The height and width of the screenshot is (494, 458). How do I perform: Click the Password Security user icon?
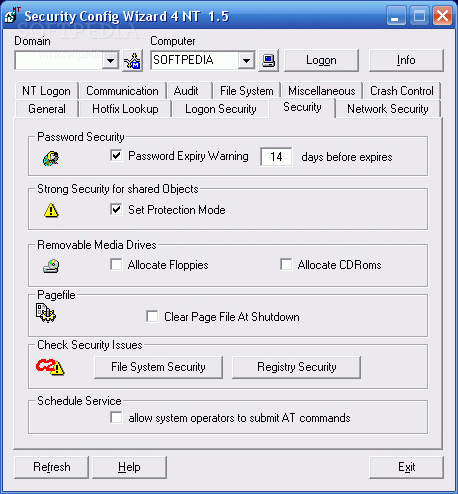(51, 158)
